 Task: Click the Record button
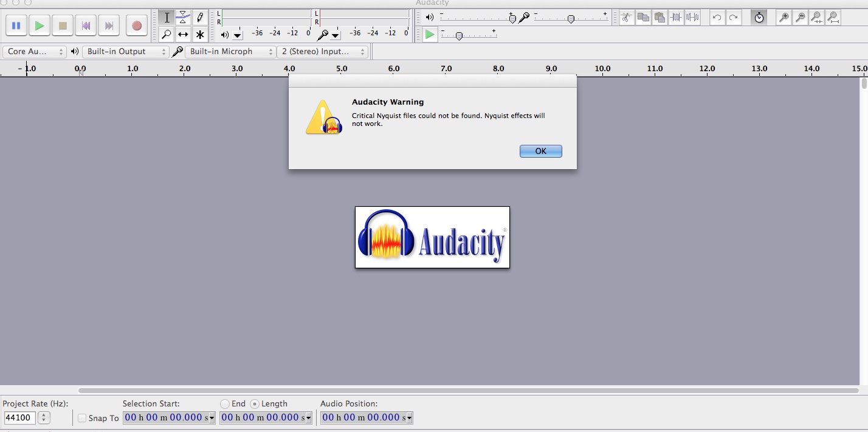coord(136,26)
